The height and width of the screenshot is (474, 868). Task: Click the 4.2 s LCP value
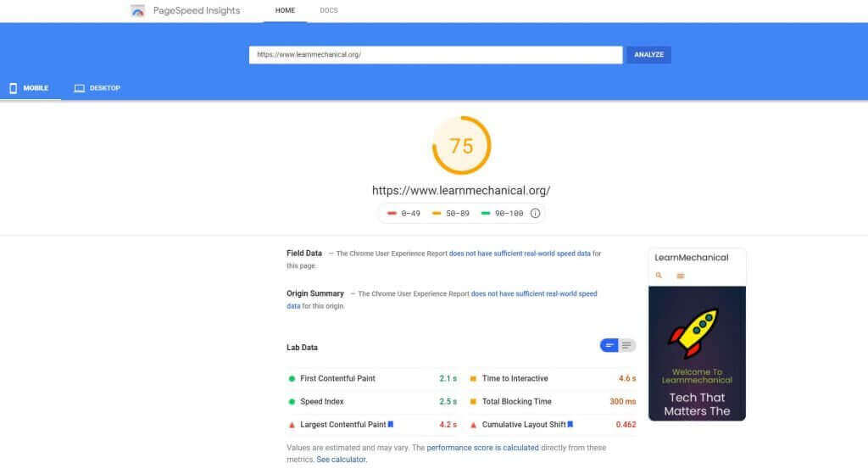tap(448, 425)
